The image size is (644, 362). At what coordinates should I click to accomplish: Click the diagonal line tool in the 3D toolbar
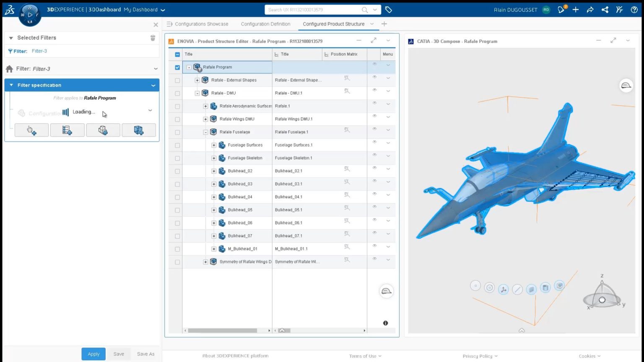pos(517,289)
